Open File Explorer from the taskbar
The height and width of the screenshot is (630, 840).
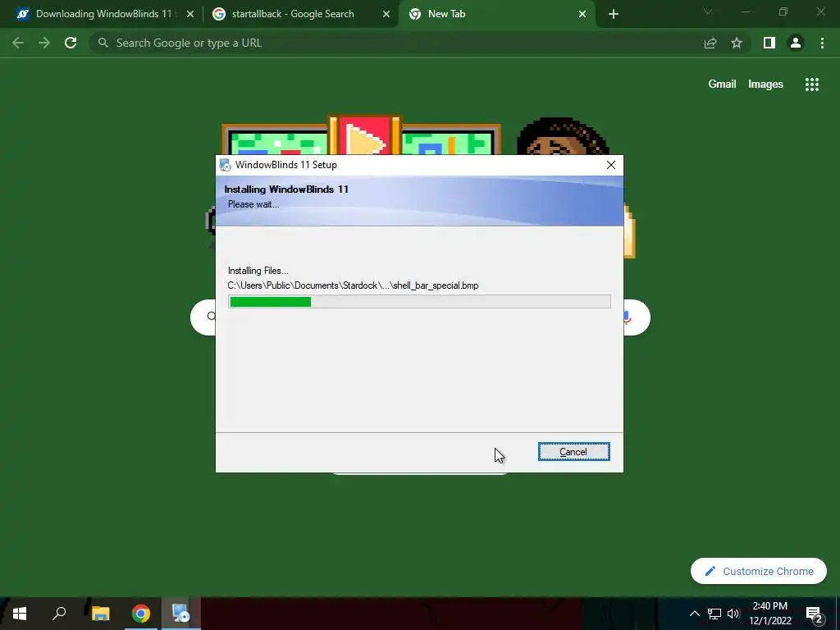[x=100, y=614]
